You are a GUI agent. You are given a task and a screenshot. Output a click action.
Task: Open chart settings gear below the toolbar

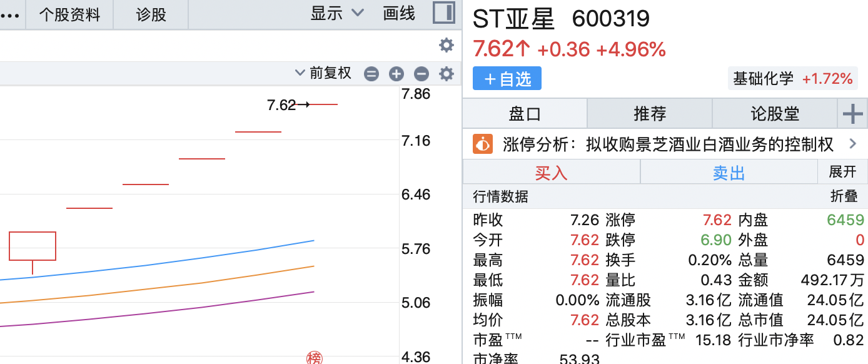[446, 45]
